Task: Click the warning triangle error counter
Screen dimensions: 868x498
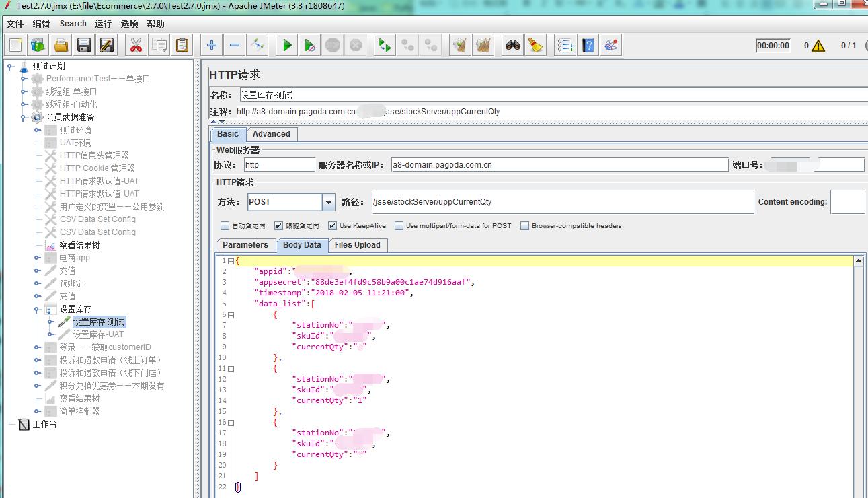Action: [x=818, y=46]
